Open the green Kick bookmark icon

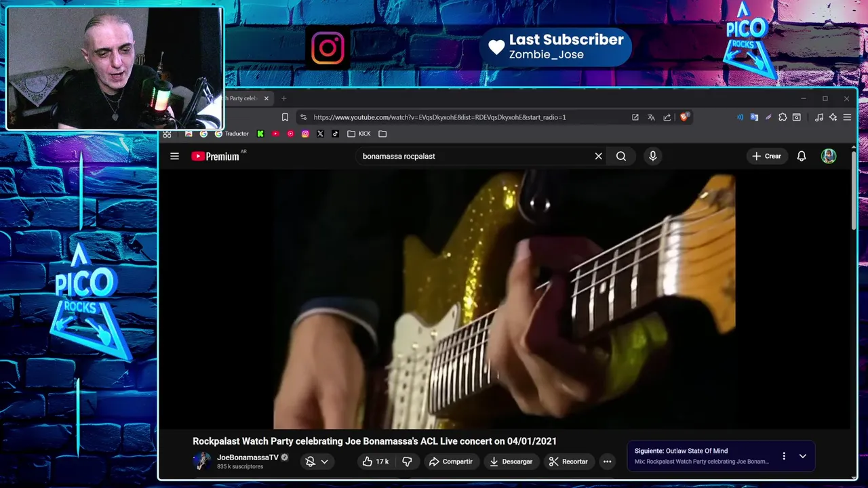tap(260, 134)
